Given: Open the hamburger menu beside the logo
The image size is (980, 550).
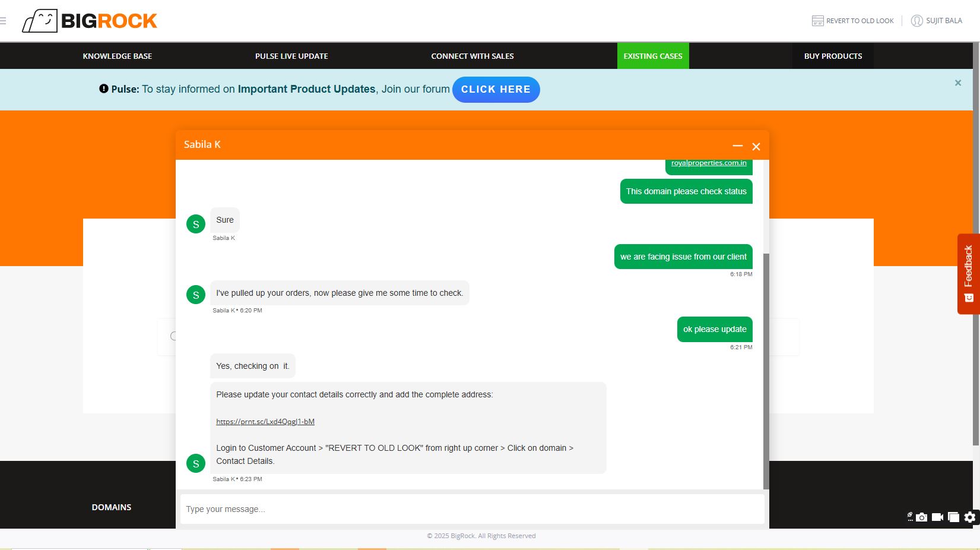Looking at the screenshot, I should pyautogui.click(x=3, y=21).
